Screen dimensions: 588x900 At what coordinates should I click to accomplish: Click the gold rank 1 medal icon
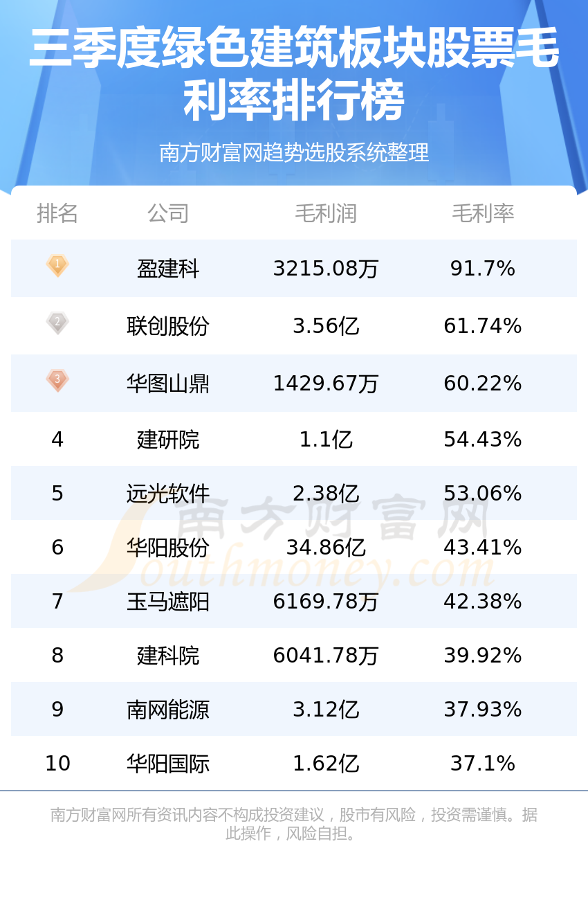(57, 265)
